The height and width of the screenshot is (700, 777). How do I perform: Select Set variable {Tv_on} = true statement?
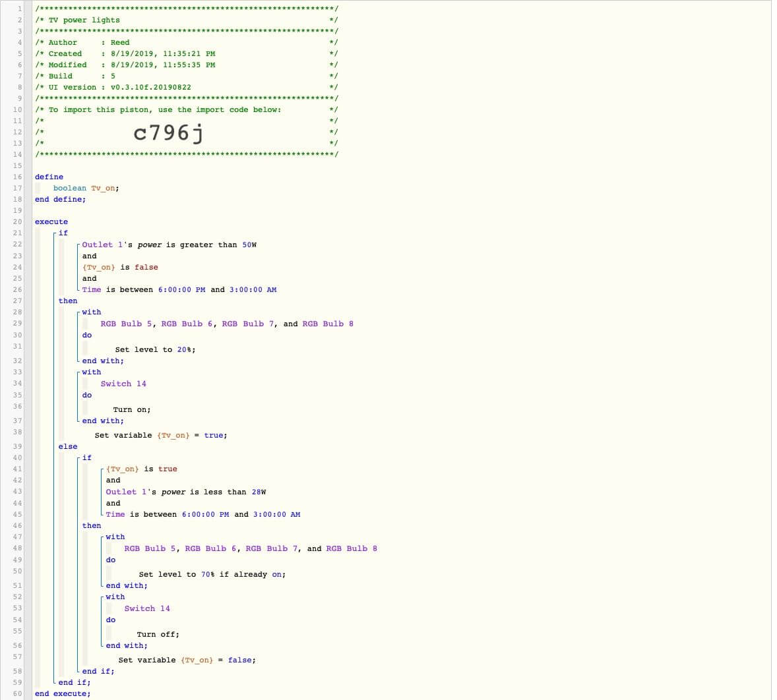pyautogui.click(x=161, y=435)
